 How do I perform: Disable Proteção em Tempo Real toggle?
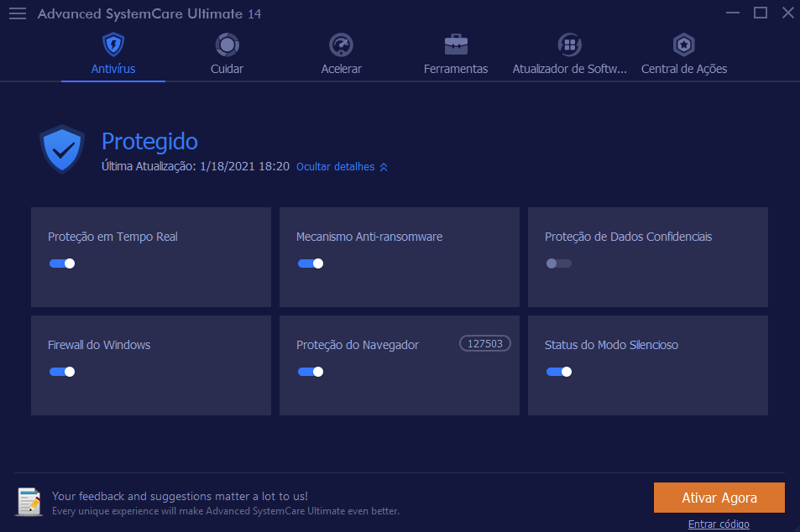tap(62, 263)
